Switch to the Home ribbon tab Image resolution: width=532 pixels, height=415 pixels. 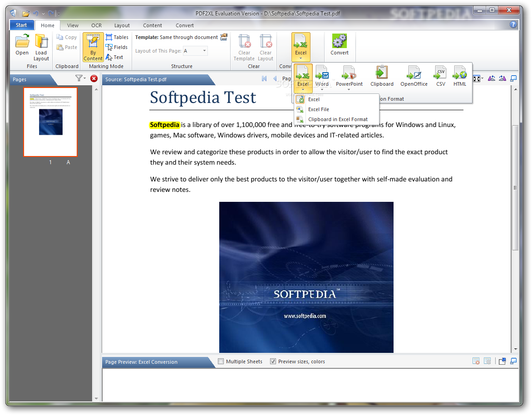coord(48,25)
